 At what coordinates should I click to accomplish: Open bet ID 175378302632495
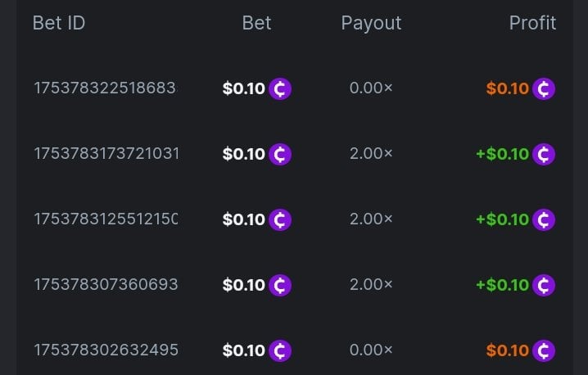(105, 350)
